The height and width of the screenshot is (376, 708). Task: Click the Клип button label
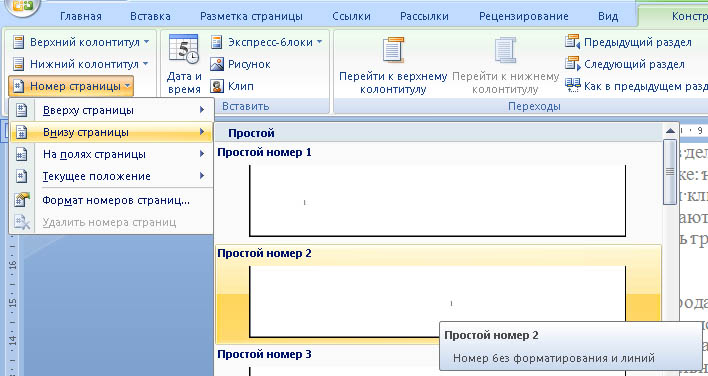(241, 86)
